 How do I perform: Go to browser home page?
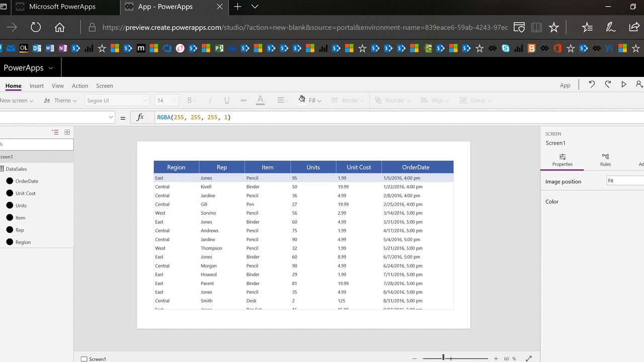tap(60, 27)
